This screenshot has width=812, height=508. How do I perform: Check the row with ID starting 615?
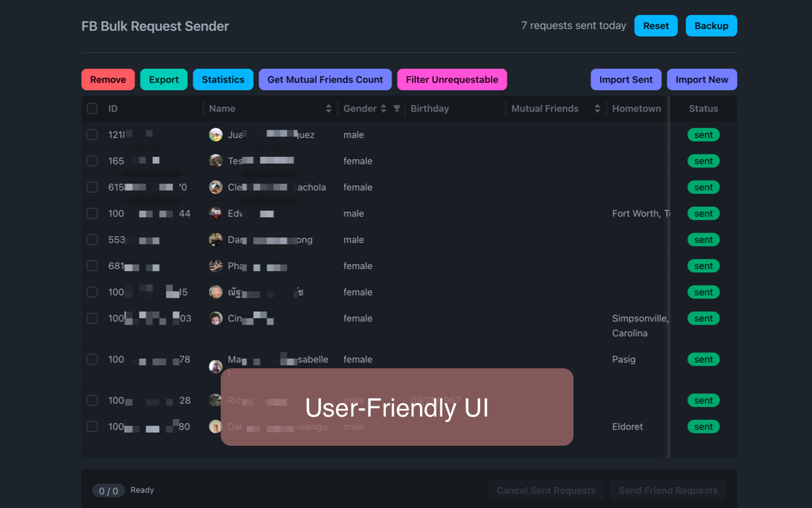click(x=92, y=187)
